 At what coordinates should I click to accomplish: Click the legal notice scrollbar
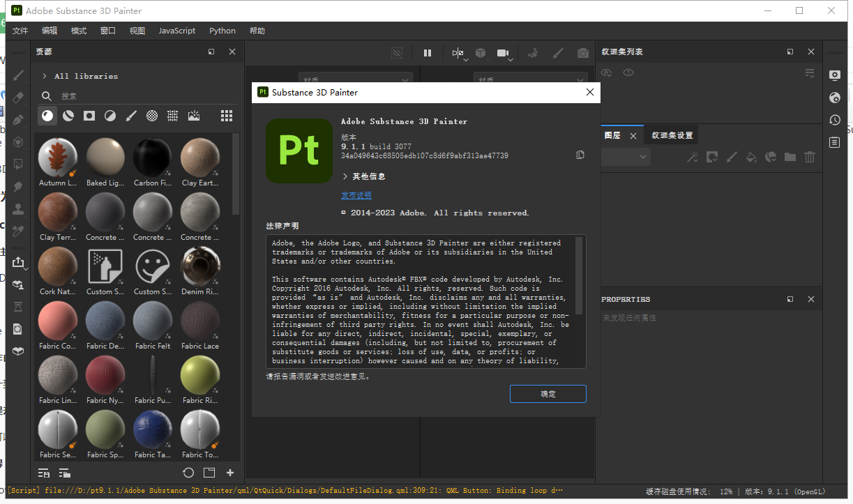(579, 275)
